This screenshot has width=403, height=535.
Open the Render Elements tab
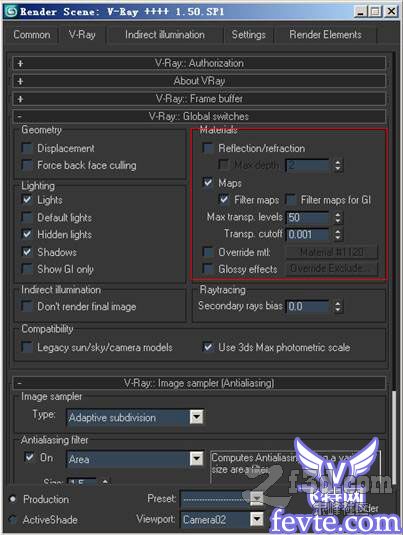[325, 35]
